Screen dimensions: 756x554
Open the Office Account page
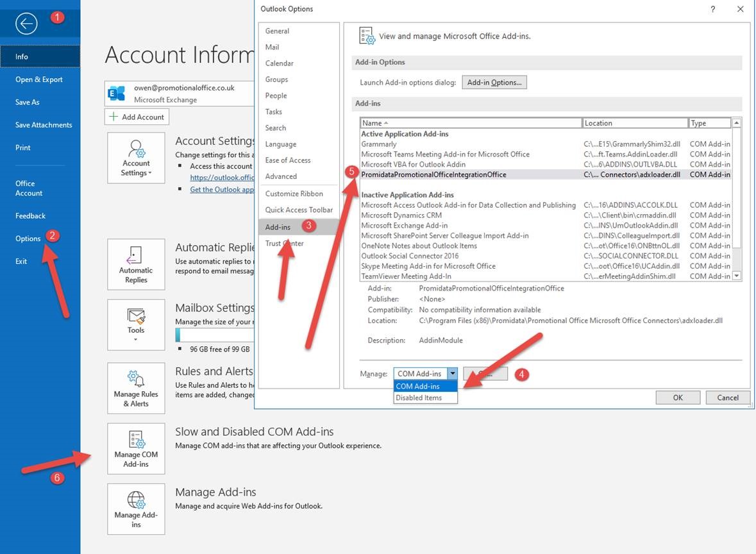[40, 188]
